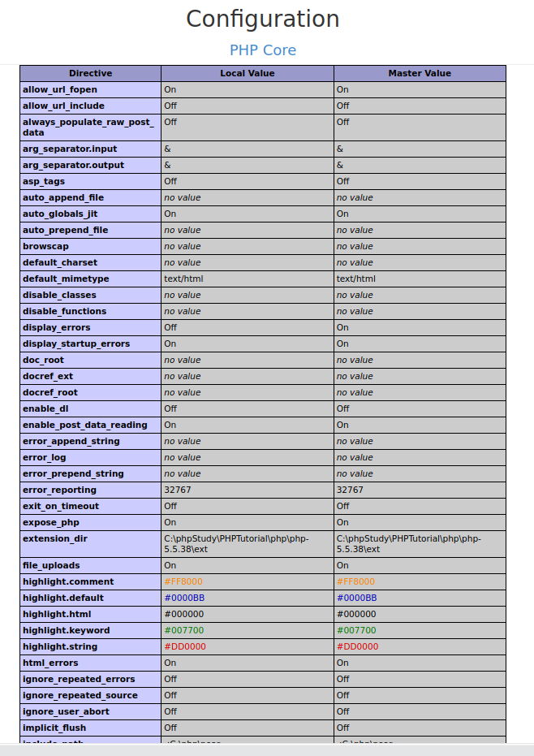Click the allow_url_fopen directive name
Screen dimensions: 534x756
60,89
